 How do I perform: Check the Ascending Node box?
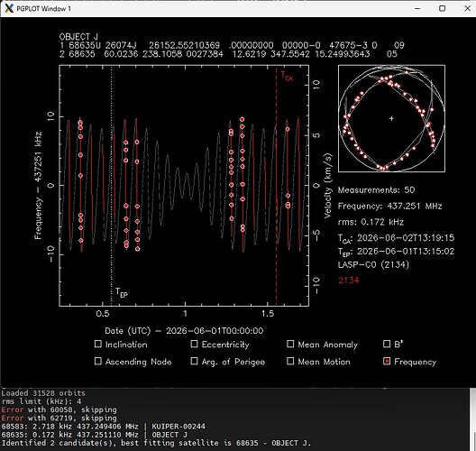[98, 361]
